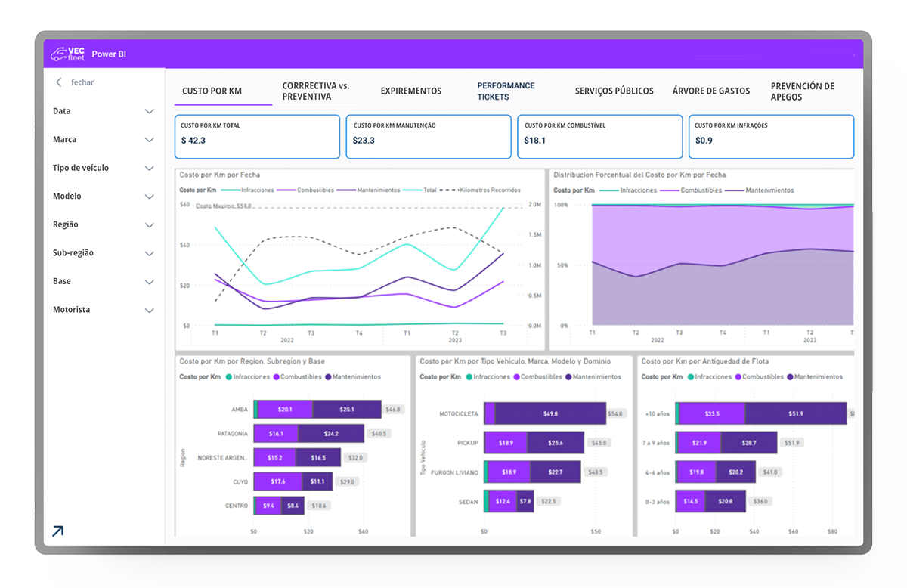The image size is (907, 588).
Task: Expand the Marca filter dropdown
Action: [149, 140]
